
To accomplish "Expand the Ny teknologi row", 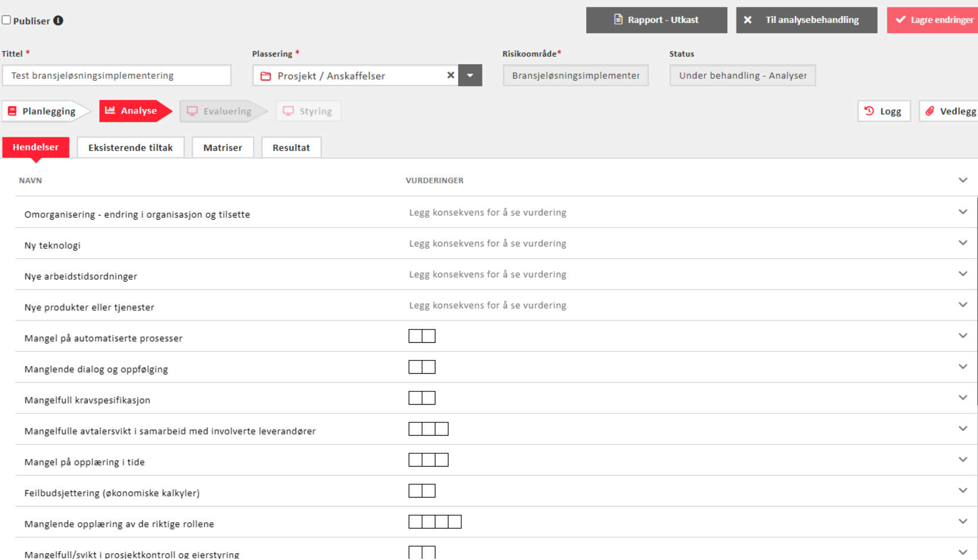I will tap(963, 243).
